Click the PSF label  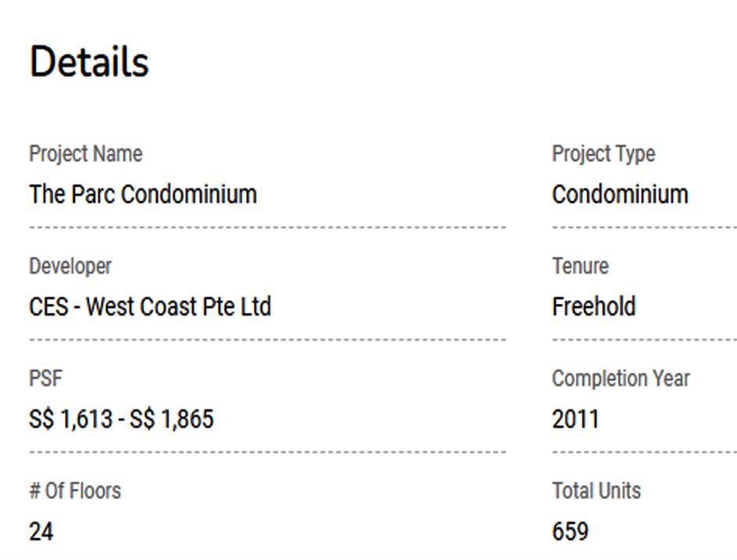click(45, 379)
